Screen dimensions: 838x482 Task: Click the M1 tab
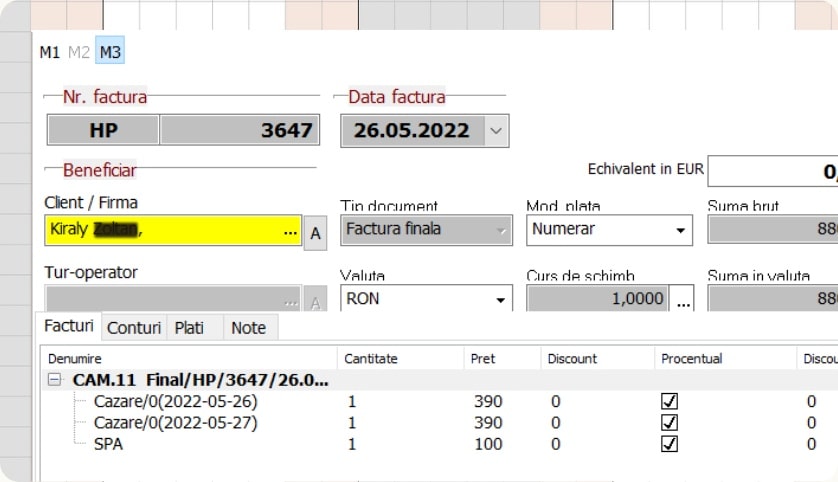(49, 53)
